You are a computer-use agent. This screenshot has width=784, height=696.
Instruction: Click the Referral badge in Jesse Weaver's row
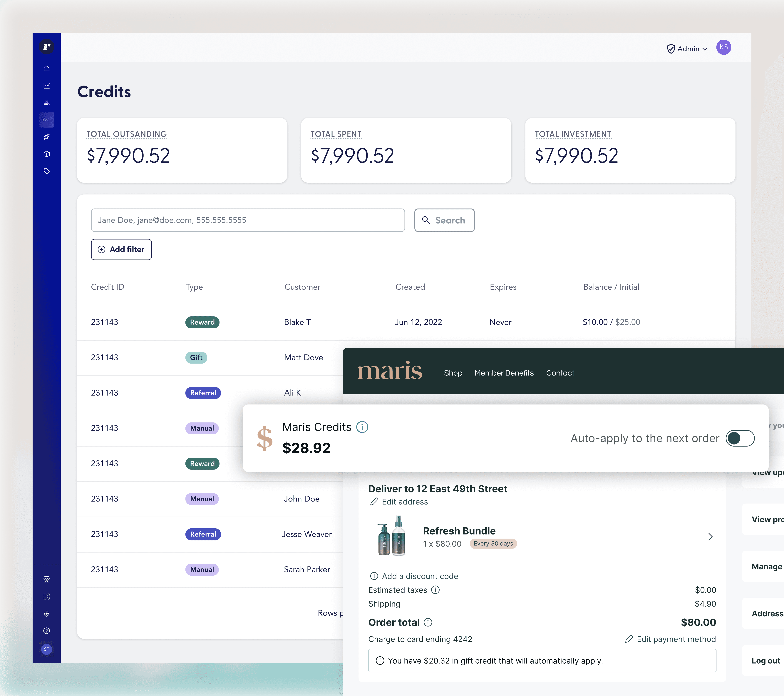click(x=203, y=534)
